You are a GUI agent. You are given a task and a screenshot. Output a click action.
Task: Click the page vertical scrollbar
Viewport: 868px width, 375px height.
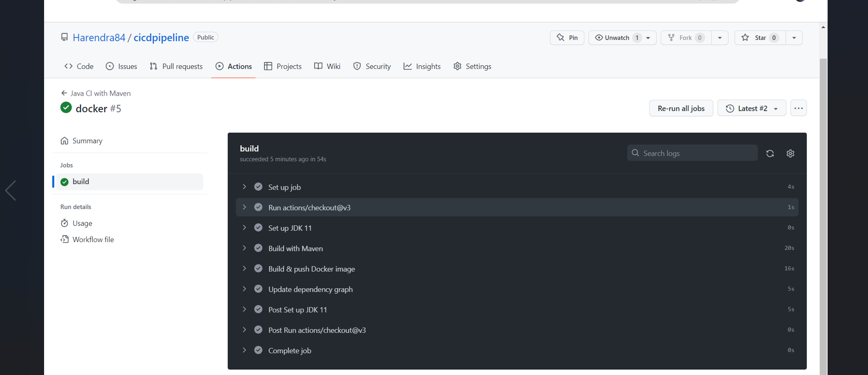tap(823, 216)
